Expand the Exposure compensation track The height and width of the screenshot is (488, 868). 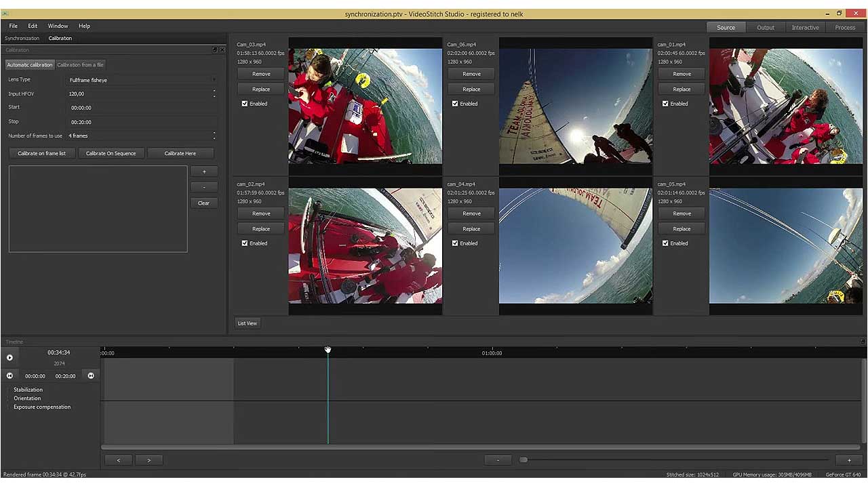tap(9, 407)
